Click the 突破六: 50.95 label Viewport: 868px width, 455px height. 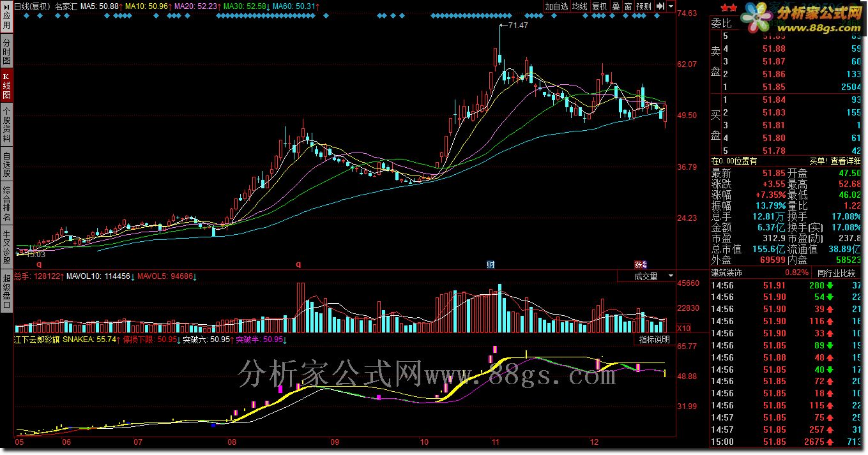(206, 339)
